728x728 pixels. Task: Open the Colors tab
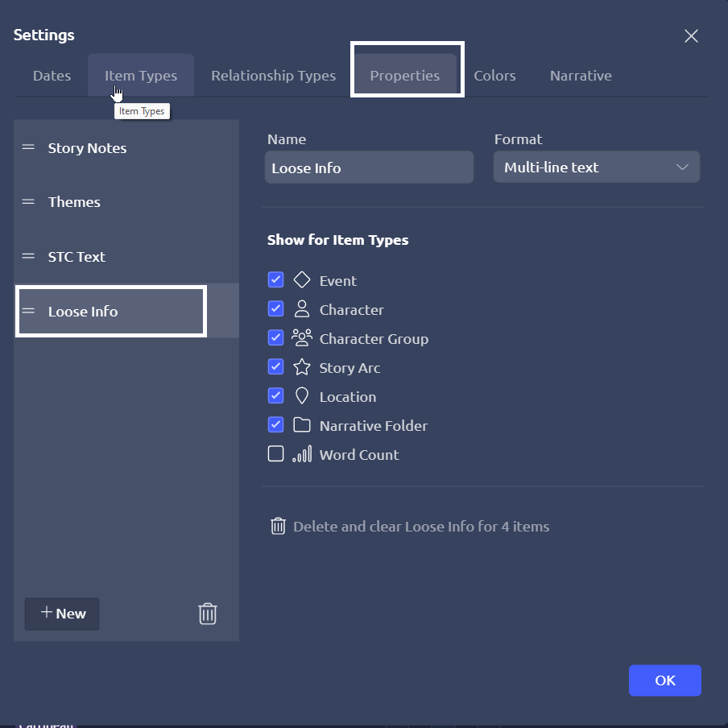(x=494, y=76)
